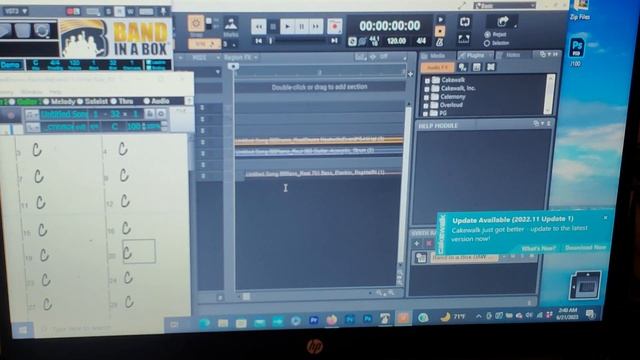The height and width of the screenshot is (360, 640).
Task: Click the 4/4 time signature field
Action: click(x=422, y=41)
